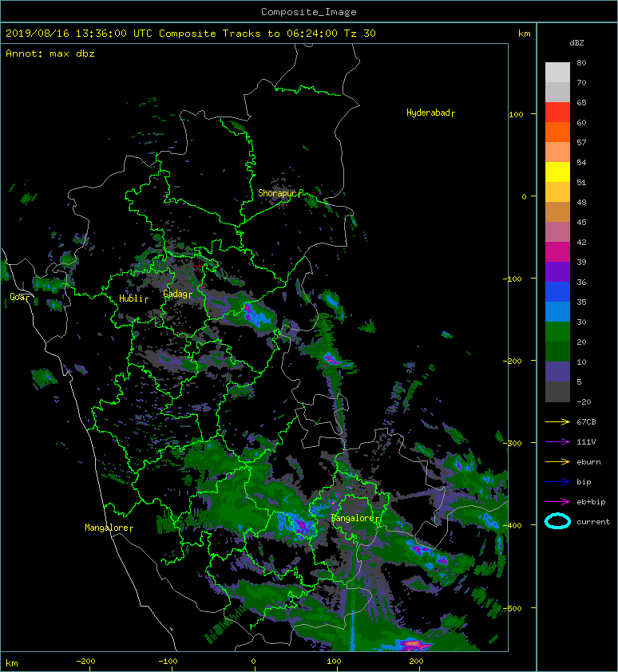
Task: Click the red radar site cross marker
Action: [199, 266]
